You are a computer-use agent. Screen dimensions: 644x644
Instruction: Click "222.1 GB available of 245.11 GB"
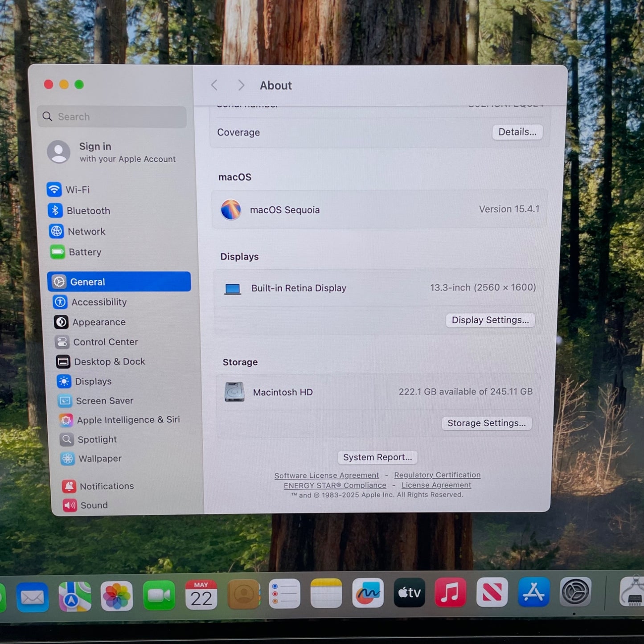(466, 391)
